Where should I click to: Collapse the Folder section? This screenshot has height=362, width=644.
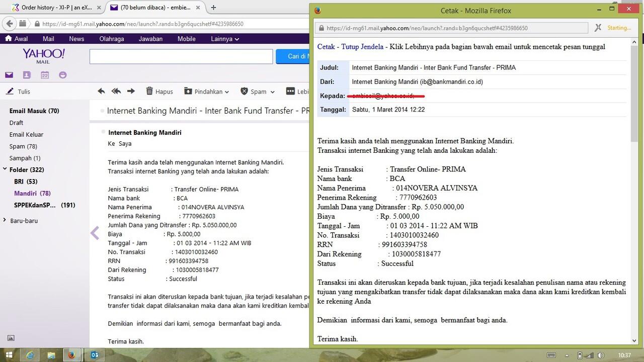[5, 169]
